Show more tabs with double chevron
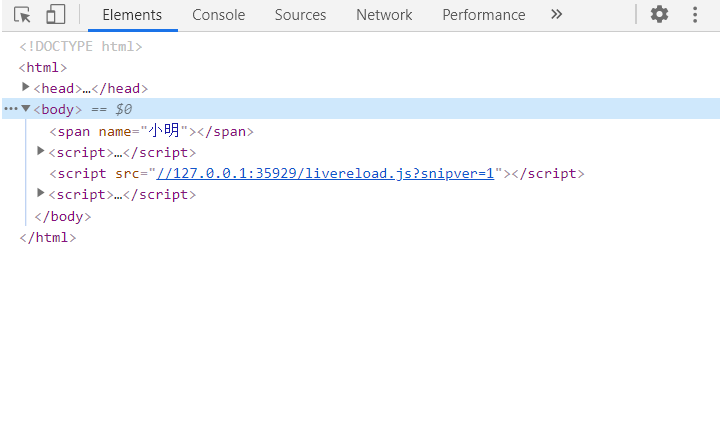720x422 pixels. 557,15
